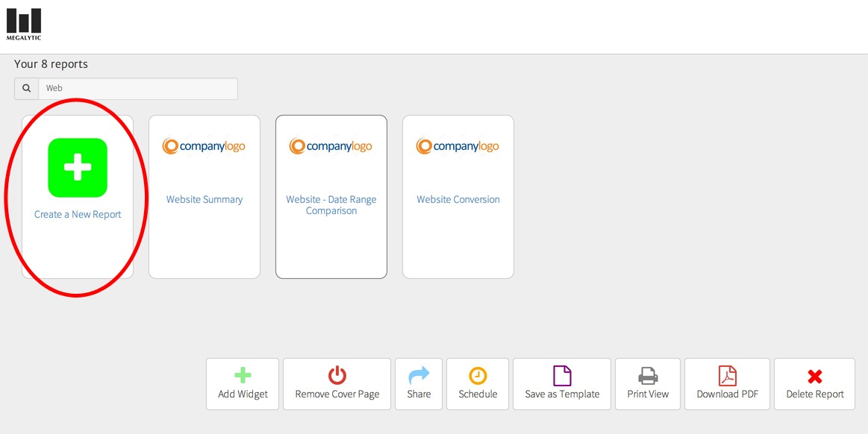Click the Your 8 reports heading
The height and width of the screenshot is (434, 868).
pyautogui.click(x=50, y=64)
